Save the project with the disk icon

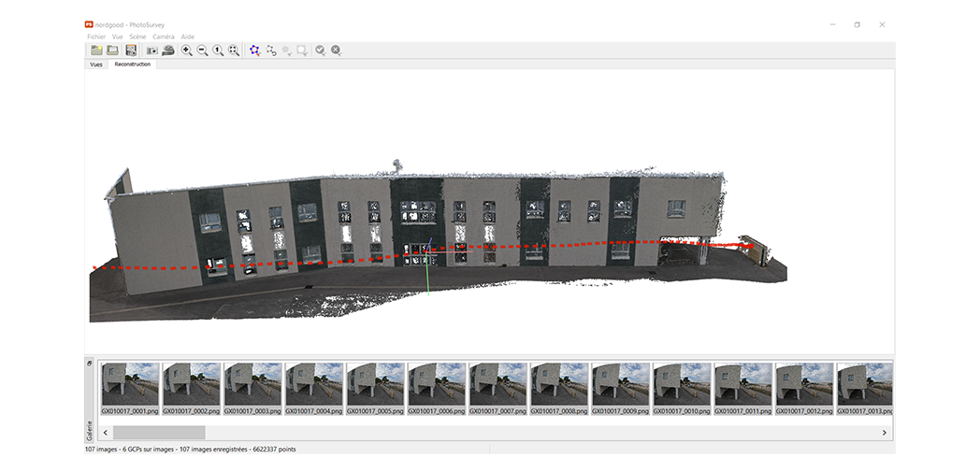(131, 50)
